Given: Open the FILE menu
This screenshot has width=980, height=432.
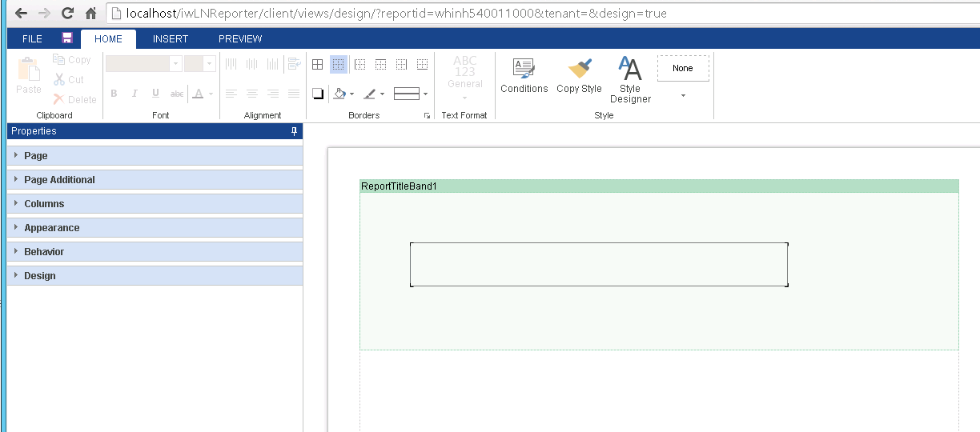Looking at the screenshot, I should pos(32,39).
